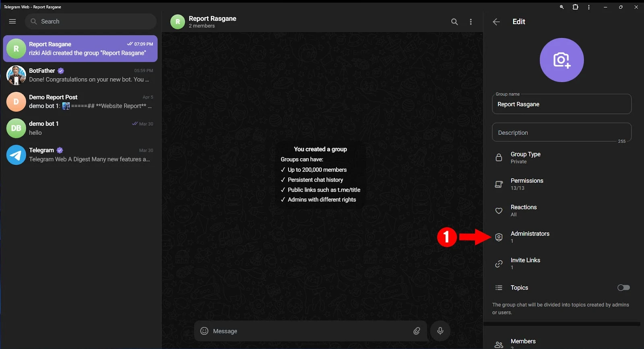
Task: Click the search magnifier icon in sidebar
Action: pos(34,21)
